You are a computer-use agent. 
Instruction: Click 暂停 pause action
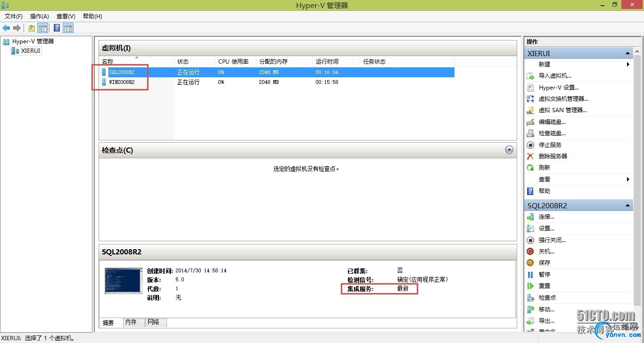544,274
